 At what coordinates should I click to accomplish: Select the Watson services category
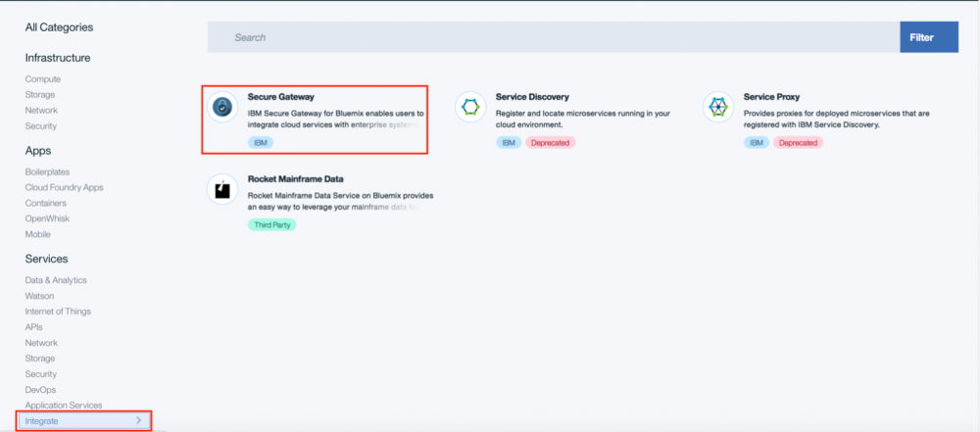39,297
